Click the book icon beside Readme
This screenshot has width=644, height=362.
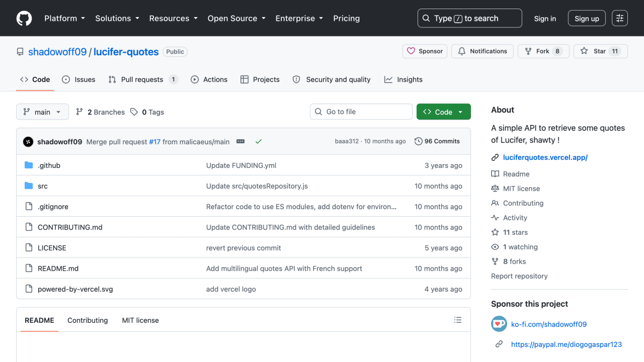tap(495, 174)
